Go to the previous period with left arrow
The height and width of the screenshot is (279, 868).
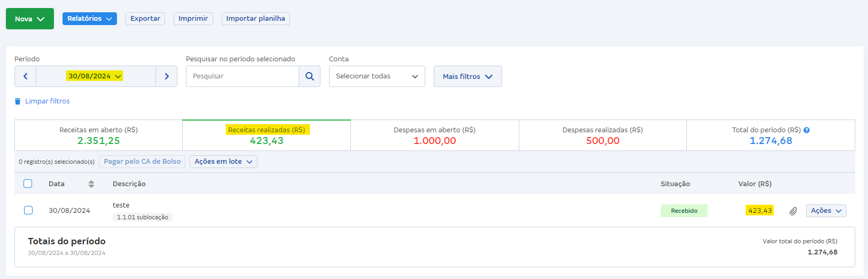(25, 76)
